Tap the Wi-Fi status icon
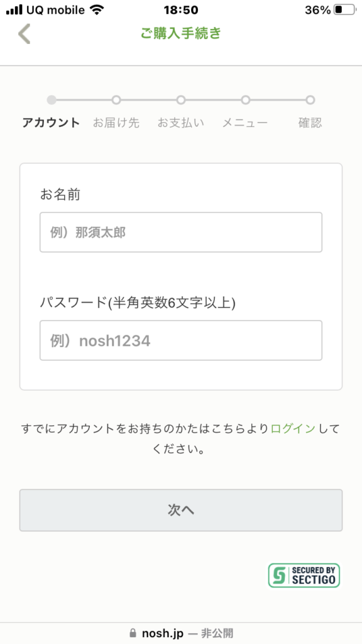 (97, 10)
